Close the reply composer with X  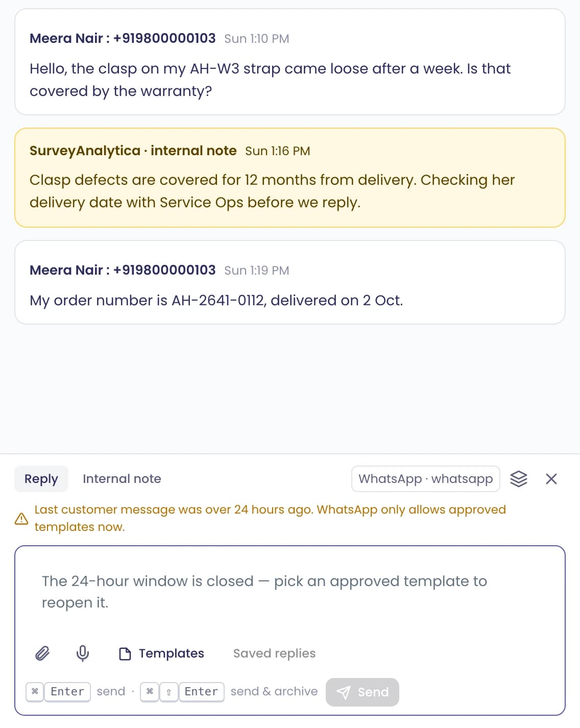click(551, 479)
